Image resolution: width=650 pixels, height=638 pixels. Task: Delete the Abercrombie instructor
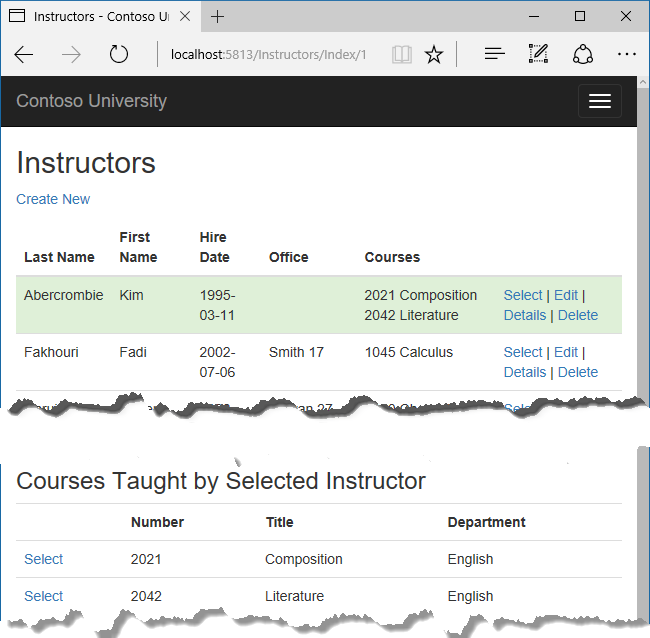(x=578, y=315)
